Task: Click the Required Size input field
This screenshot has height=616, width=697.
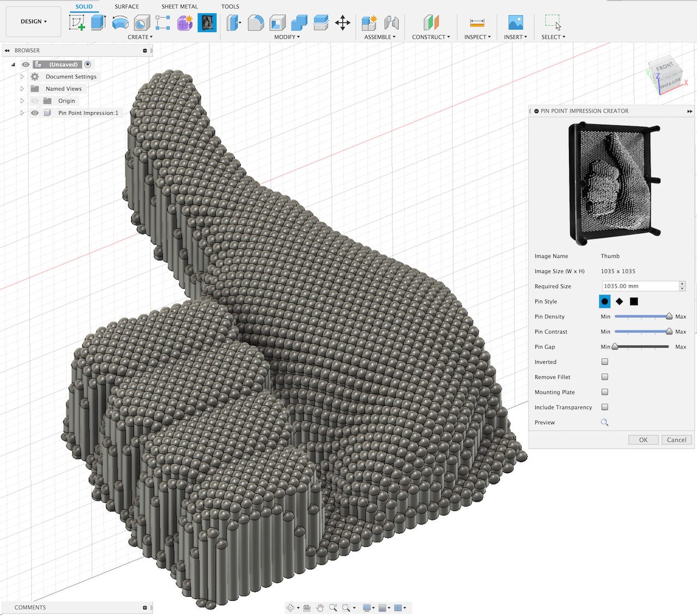Action: tap(639, 286)
